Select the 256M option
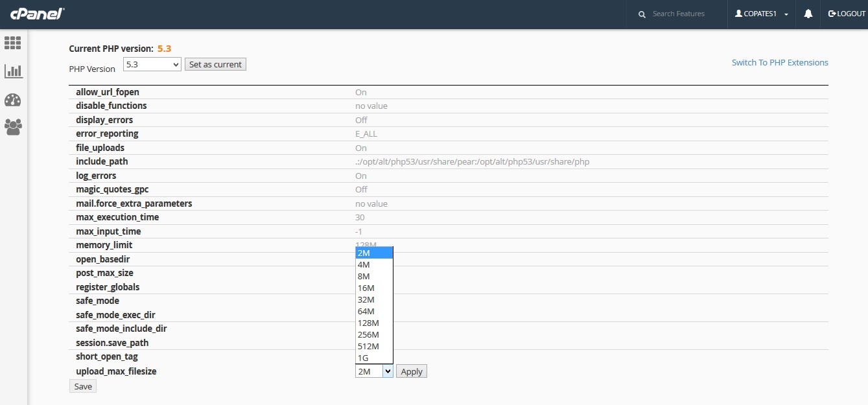The image size is (868, 405). tap(374, 334)
